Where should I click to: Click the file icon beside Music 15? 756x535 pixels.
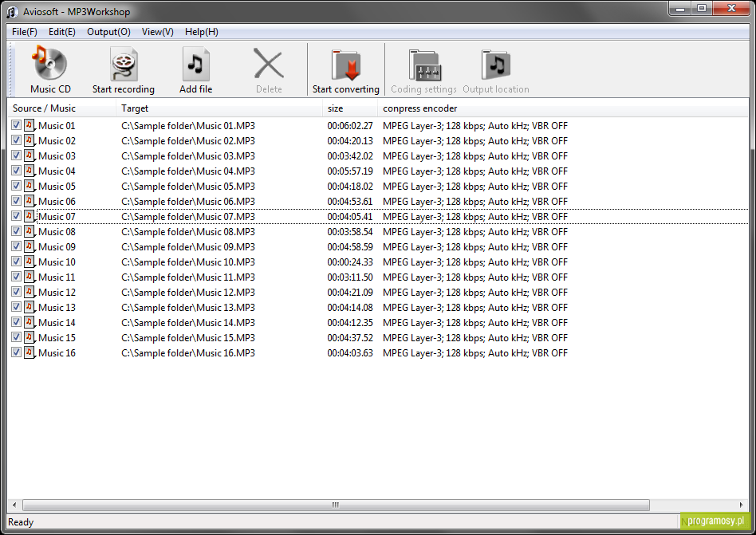click(30, 337)
